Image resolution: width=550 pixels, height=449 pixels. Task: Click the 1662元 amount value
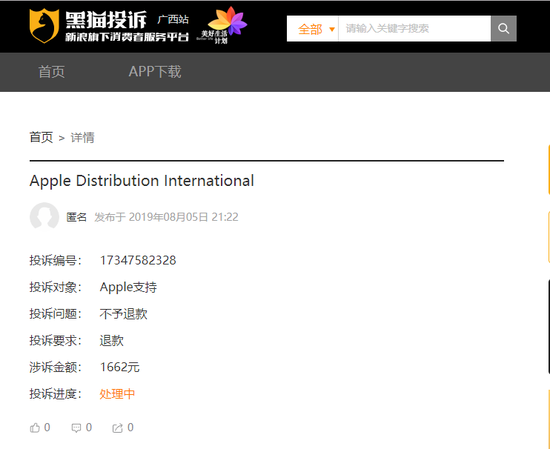120,367
